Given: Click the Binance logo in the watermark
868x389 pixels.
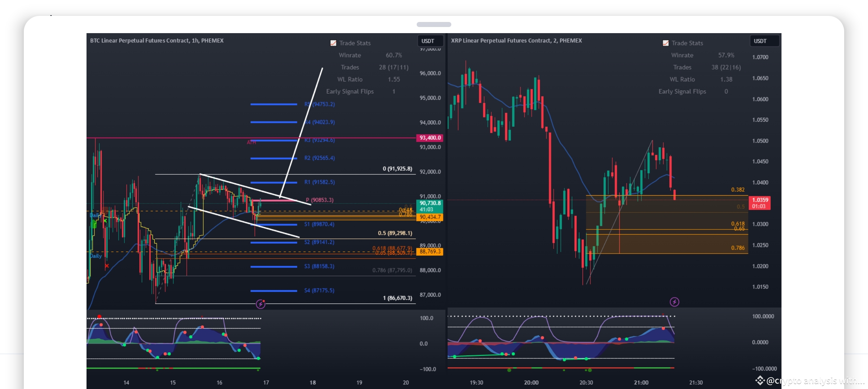Looking at the screenshot, I should pos(761,380).
